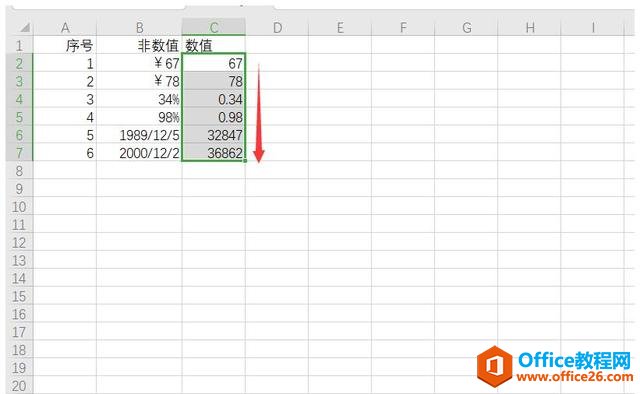Select column H header
The image size is (640, 394).
(x=529, y=27)
